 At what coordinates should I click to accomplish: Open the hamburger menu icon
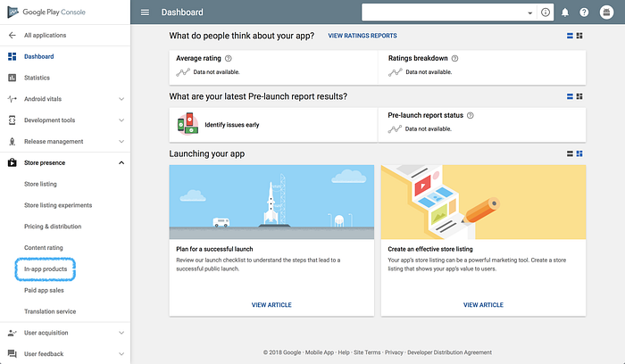coord(145,12)
